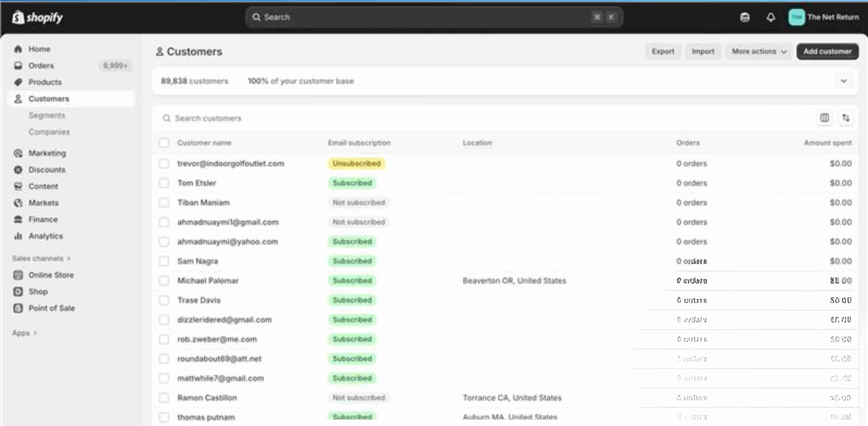Open the Sidekick assistant icon in top bar
This screenshot has height=426, width=868.
tap(745, 17)
